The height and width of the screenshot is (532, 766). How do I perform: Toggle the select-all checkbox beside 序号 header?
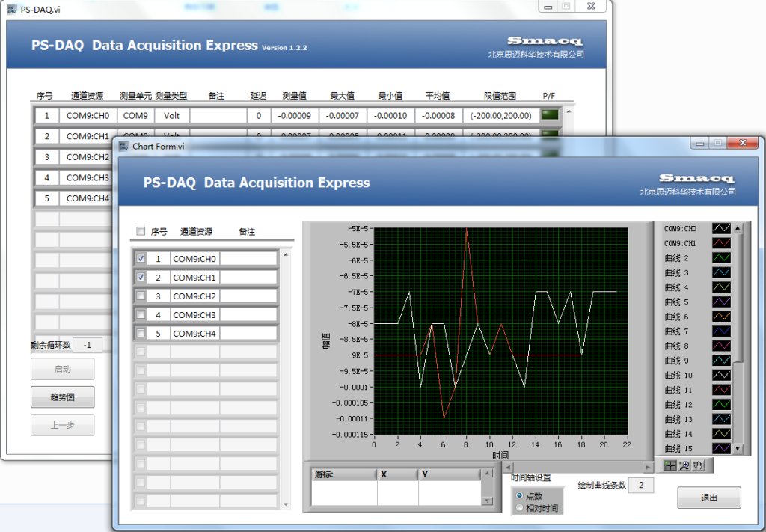tap(141, 231)
